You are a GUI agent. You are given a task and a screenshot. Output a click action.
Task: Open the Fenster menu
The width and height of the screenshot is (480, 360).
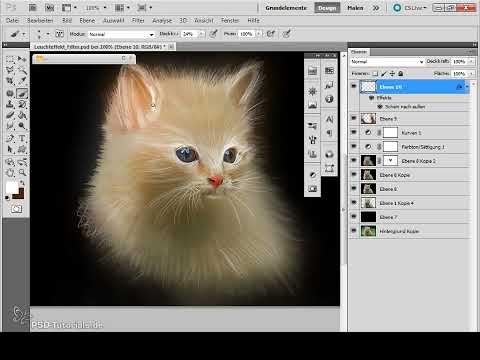click(230, 20)
